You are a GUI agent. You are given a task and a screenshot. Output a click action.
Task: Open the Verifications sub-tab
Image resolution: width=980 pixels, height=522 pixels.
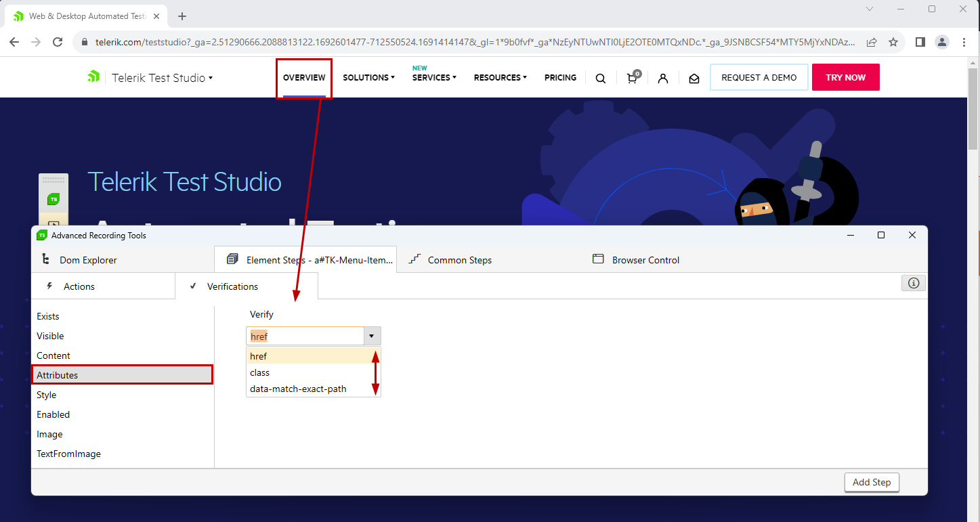tap(247, 286)
